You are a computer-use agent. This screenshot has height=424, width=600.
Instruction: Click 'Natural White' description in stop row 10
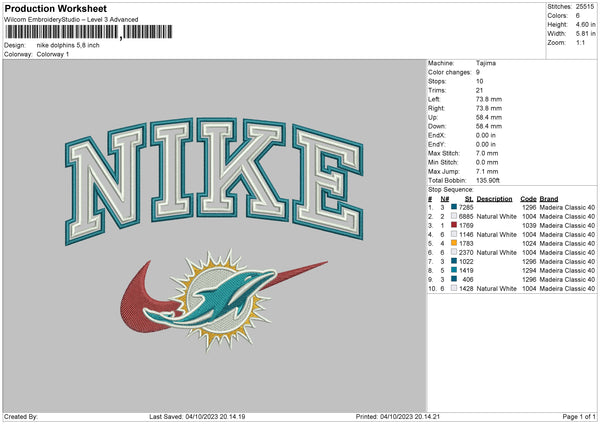click(497, 289)
